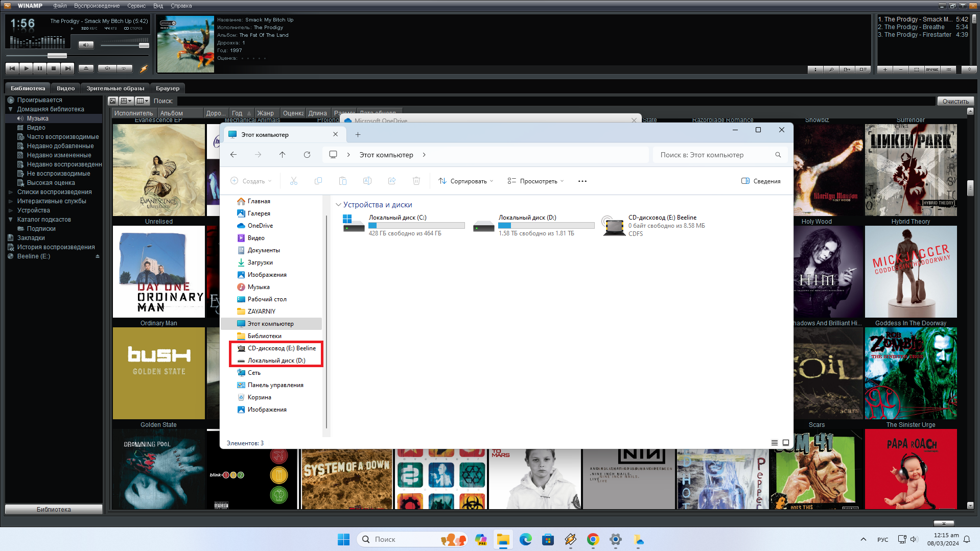
Task: Refresh the File Explorer view
Action: coord(307,155)
